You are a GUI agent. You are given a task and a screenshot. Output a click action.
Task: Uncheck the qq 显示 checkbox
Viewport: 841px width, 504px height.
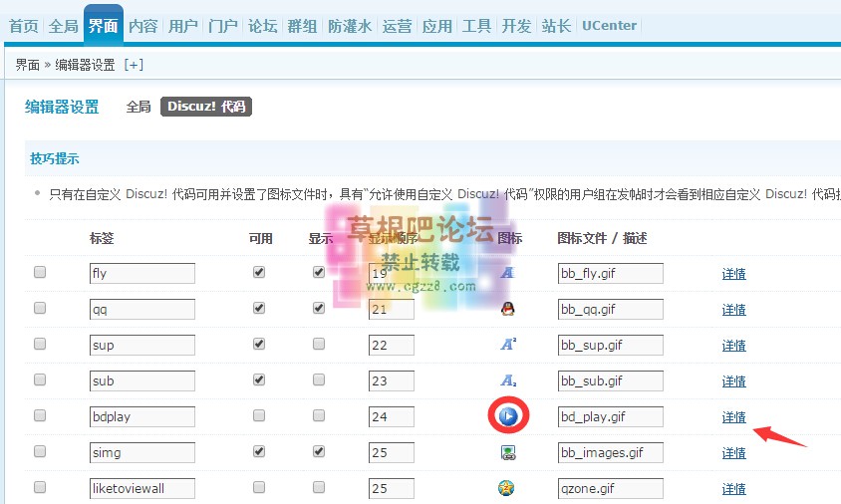tap(319, 308)
